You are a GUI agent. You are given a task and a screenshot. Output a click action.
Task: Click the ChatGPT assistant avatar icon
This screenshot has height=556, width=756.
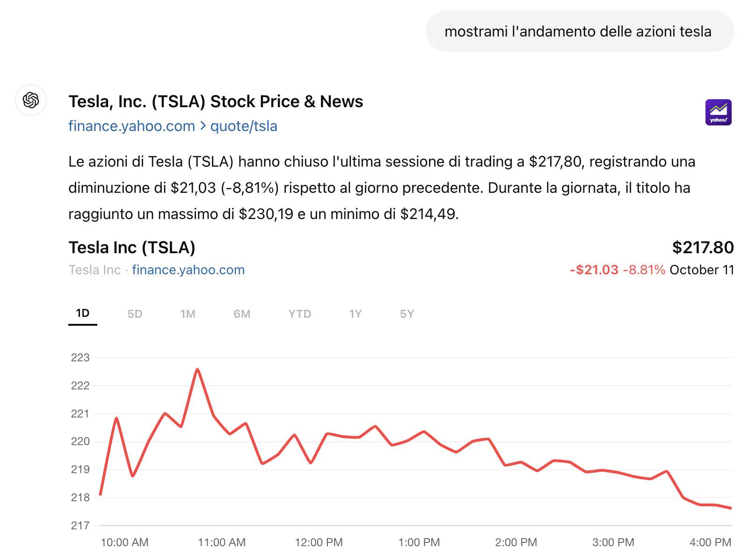(31, 100)
